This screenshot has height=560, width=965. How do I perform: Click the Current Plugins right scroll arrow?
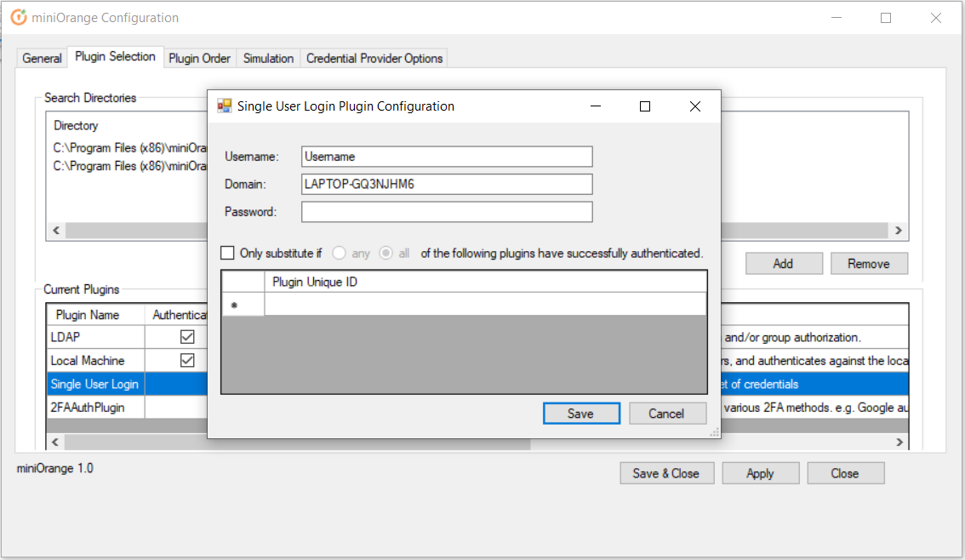[899, 442]
